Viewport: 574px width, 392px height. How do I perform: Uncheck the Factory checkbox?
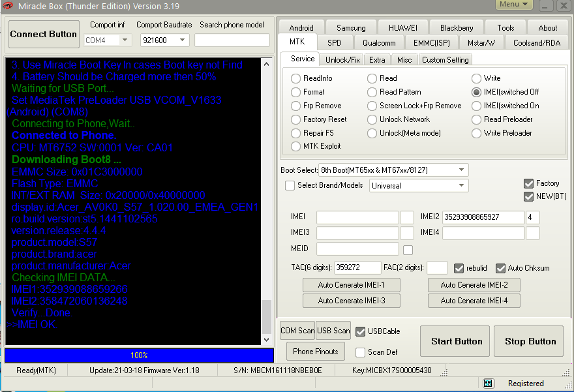click(x=528, y=183)
